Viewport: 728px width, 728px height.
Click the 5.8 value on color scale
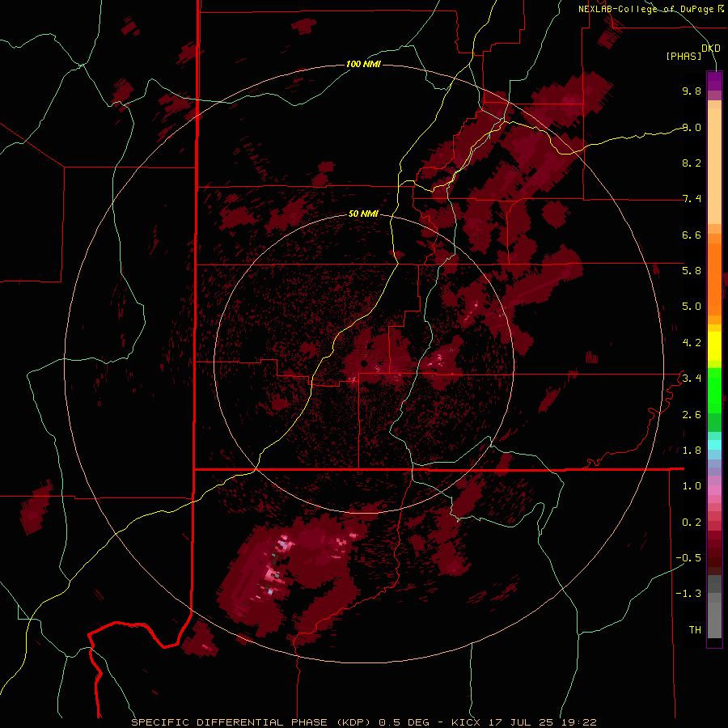692,270
